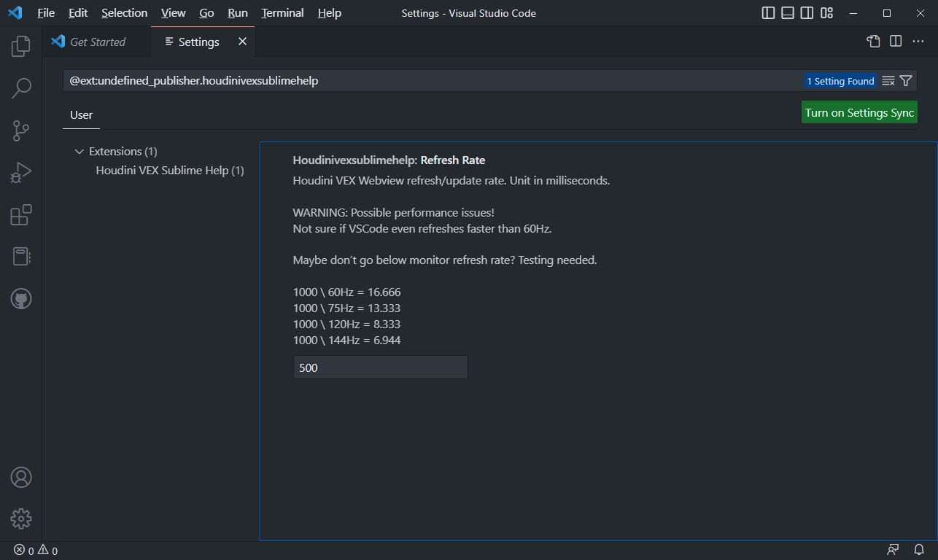Image resolution: width=938 pixels, height=560 pixels.
Task: Maximize the VS Code window
Action: point(887,13)
